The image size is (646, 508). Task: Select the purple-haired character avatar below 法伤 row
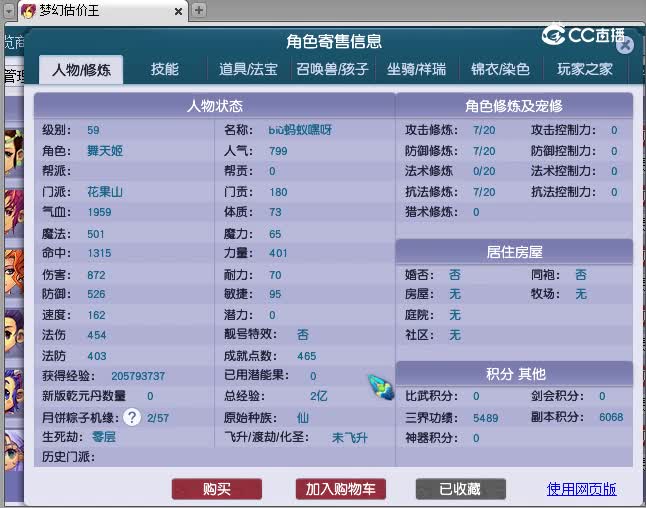pos(14,392)
